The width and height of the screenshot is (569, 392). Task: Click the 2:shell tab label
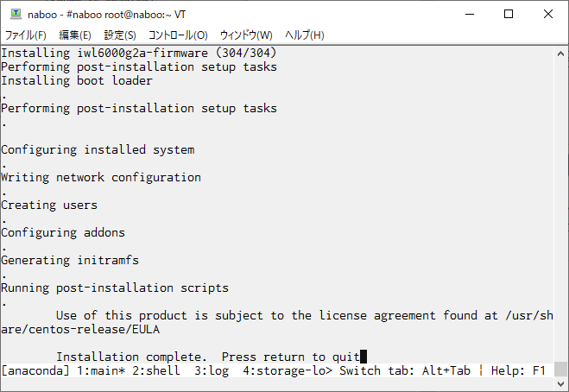pyautogui.click(x=156, y=370)
